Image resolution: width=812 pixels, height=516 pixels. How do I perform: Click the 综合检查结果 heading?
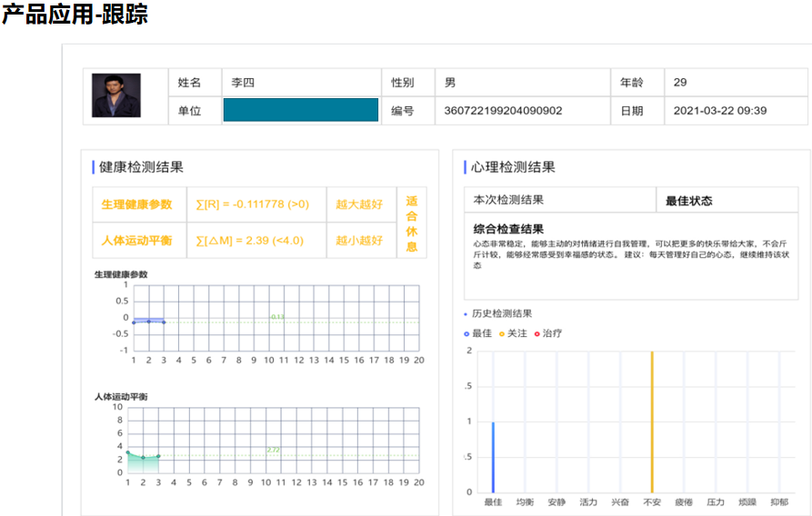[x=509, y=229]
